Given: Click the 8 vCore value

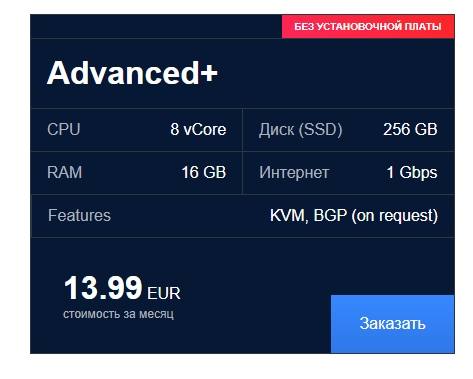Looking at the screenshot, I should pos(198,129).
